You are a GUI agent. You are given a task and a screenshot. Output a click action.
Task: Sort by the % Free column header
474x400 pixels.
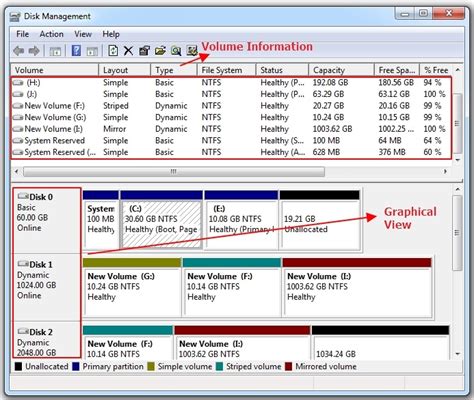tap(436, 70)
